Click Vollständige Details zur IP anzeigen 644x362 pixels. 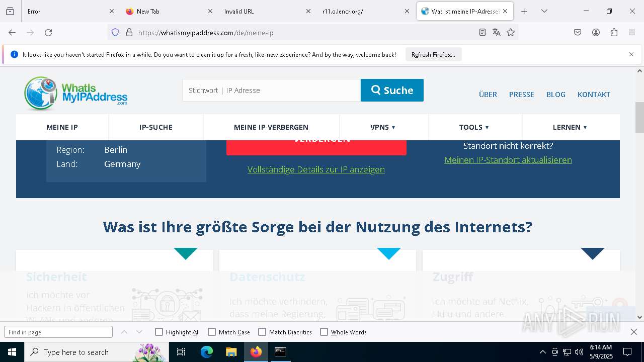(316, 169)
